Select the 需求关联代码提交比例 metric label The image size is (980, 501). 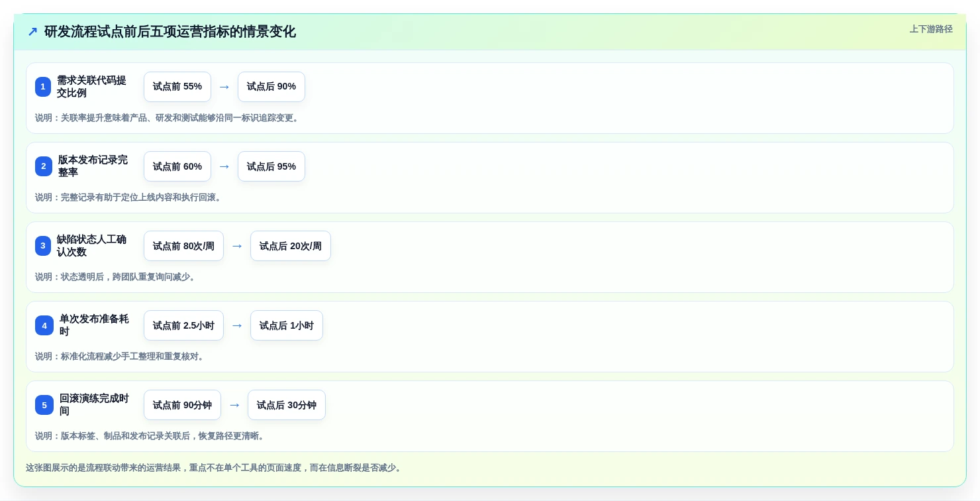point(92,87)
